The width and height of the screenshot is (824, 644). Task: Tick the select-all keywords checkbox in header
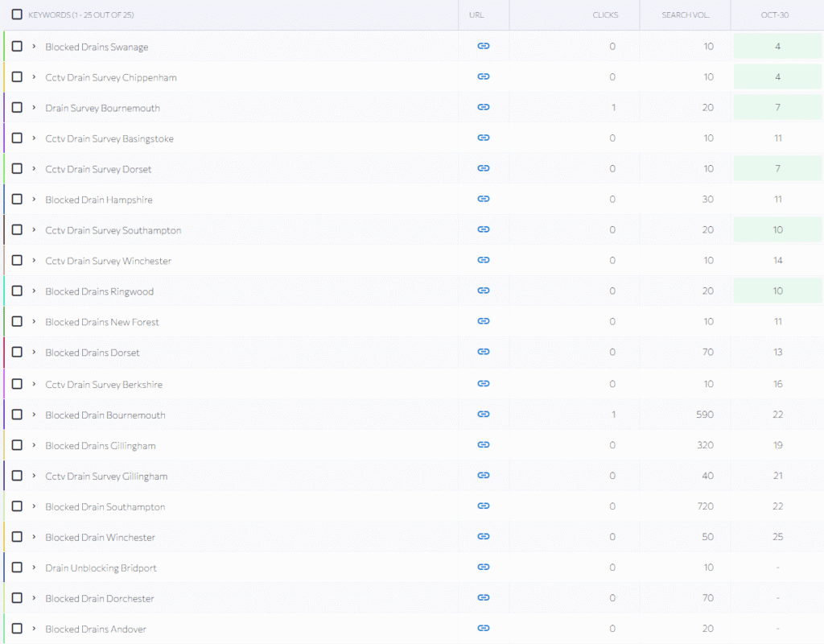(x=17, y=14)
